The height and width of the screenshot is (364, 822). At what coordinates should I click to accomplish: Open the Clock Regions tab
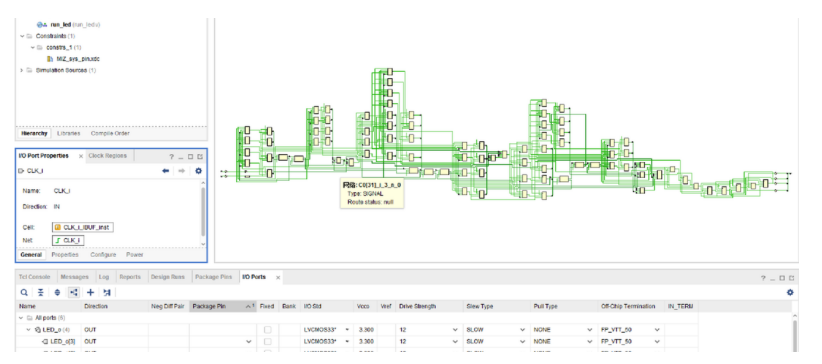[x=107, y=156]
